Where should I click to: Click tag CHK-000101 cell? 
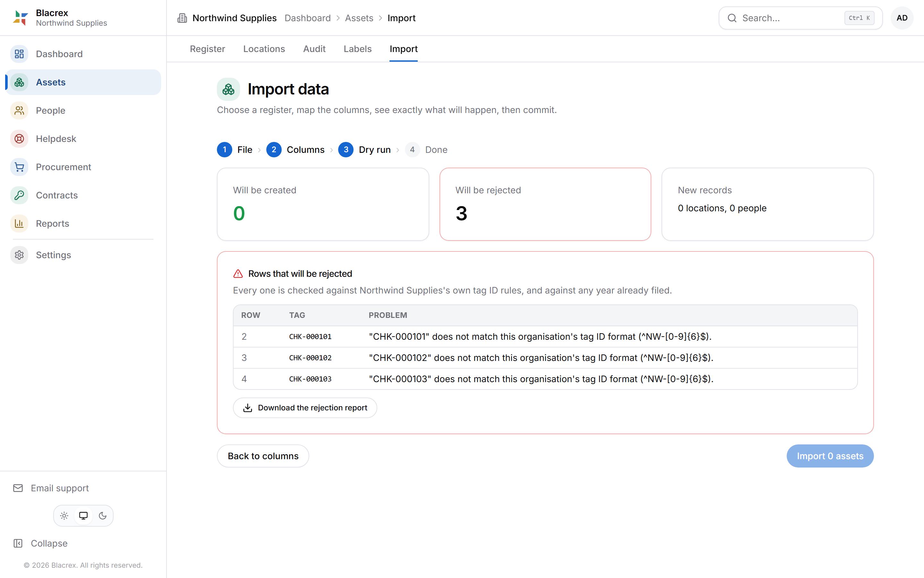[x=311, y=337]
